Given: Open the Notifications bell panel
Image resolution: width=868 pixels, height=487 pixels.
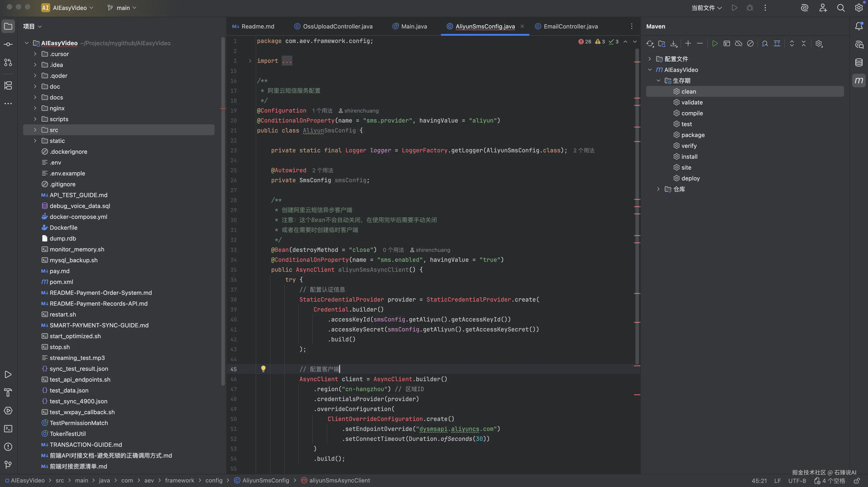Looking at the screenshot, I should point(858,26).
